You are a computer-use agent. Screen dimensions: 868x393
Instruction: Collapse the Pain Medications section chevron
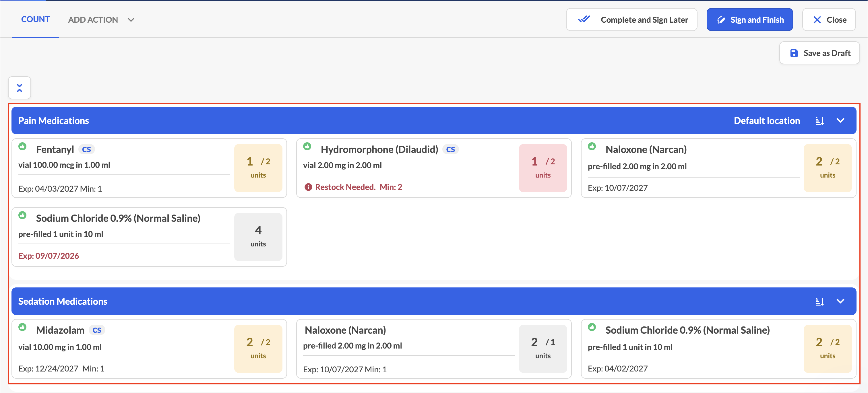(x=840, y=120)
